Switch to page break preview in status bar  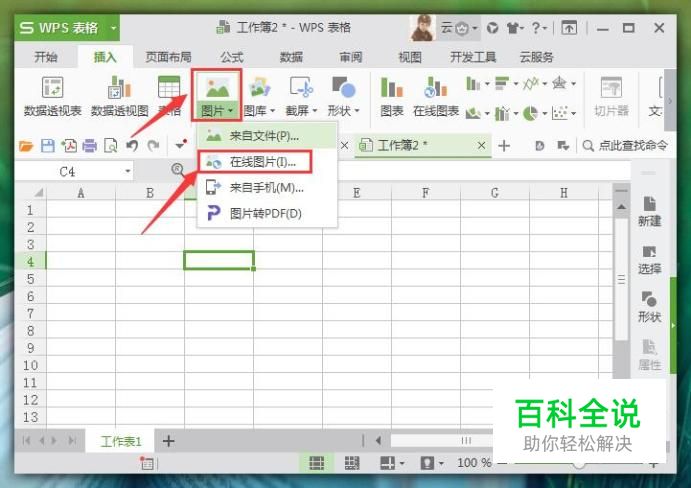click(352, 462)
